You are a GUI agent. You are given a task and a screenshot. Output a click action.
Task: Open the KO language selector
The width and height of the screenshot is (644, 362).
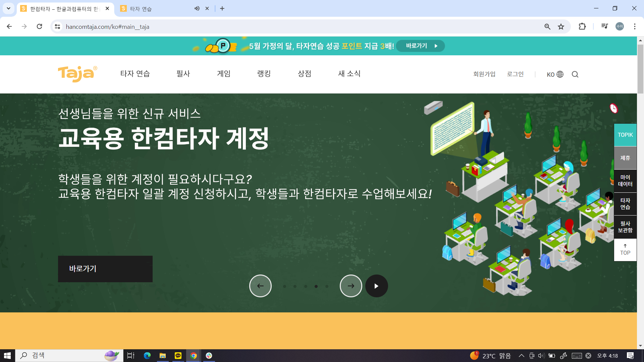555,74
